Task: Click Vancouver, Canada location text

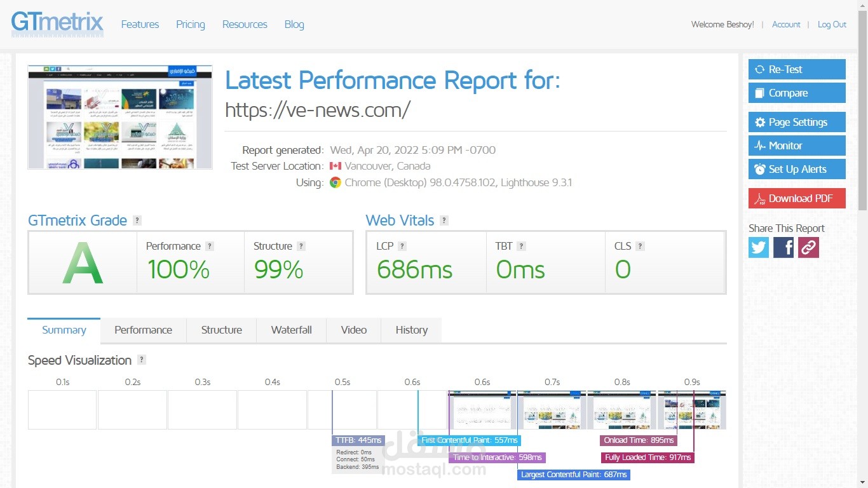Action: (x=388, y=166)
